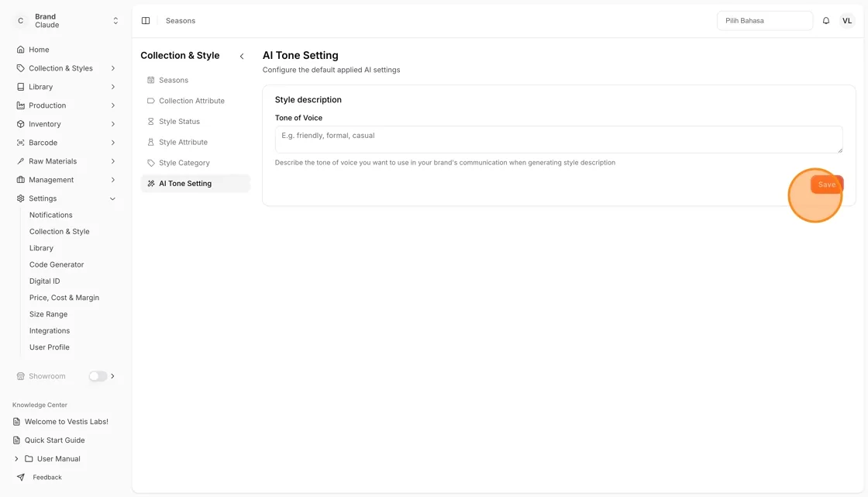Open the Brand Claude workspace switcher

pos(66,20)
